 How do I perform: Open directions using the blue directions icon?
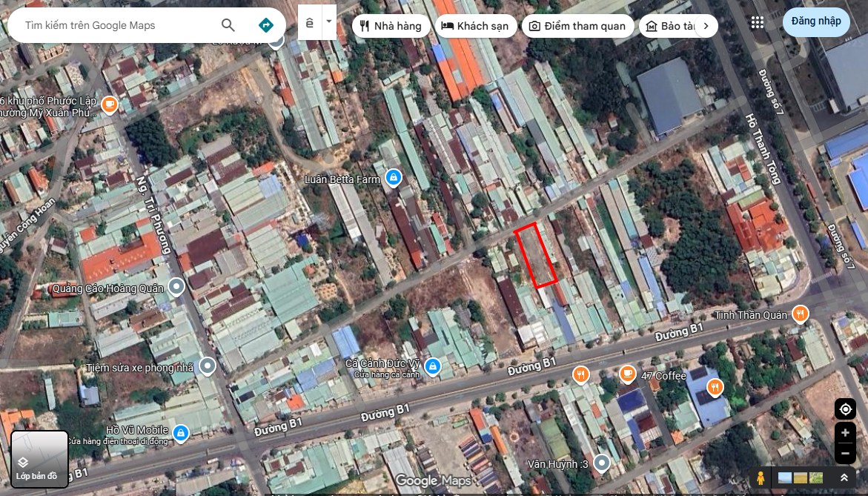(x=265, y=24)
